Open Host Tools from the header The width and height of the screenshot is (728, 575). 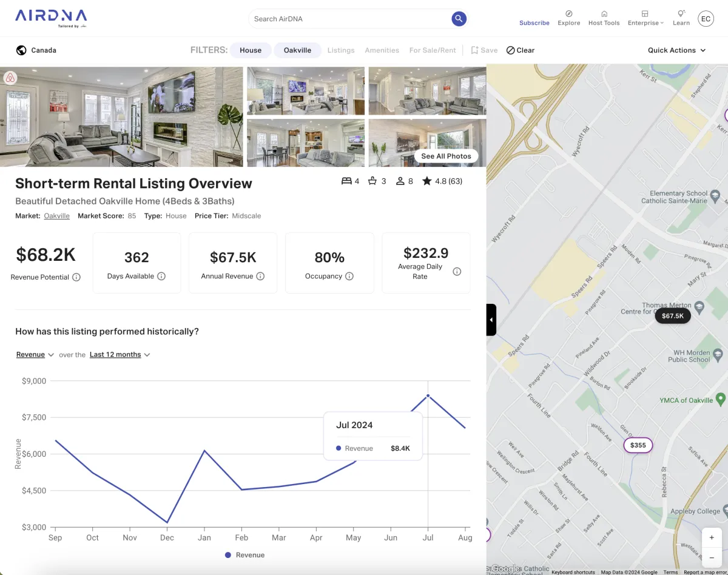coord(604,14)
